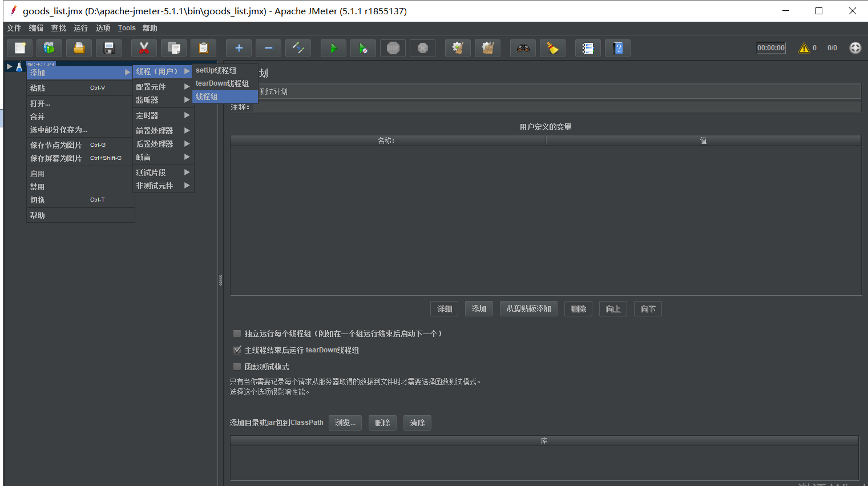Viewport: 868px width, 486px height.
Task: Open the 线程（用户）submenu
Action: click(163, 71)
